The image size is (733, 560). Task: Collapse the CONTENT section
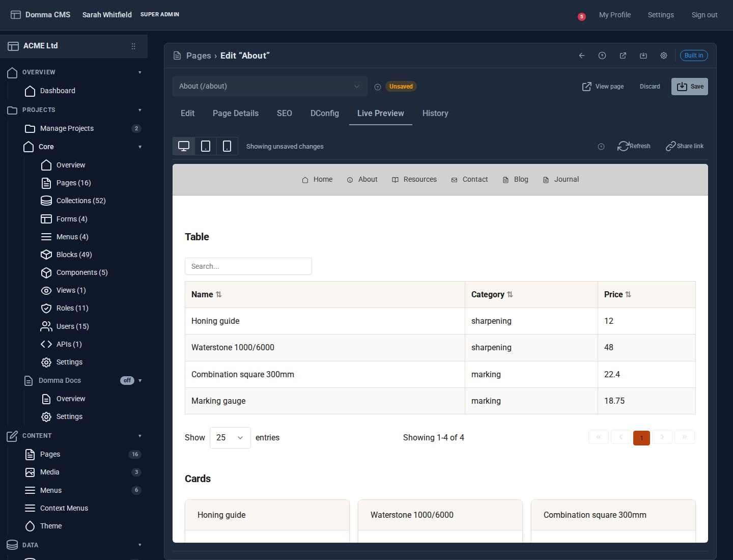click(140, 436)
